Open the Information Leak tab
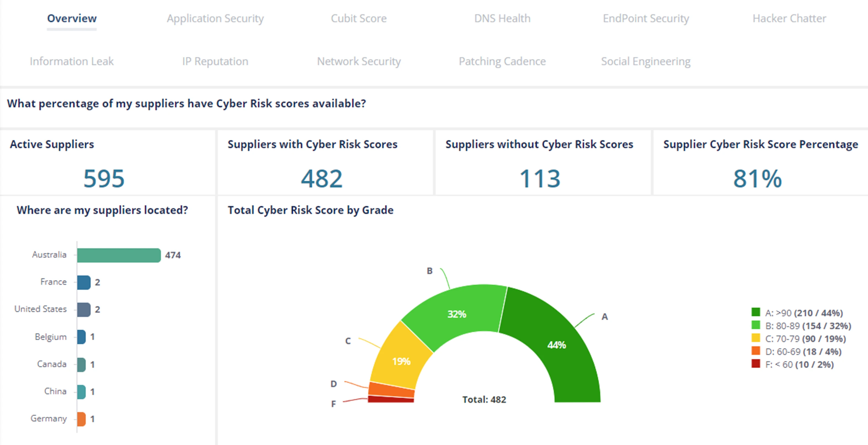 (x=72, y=61)
